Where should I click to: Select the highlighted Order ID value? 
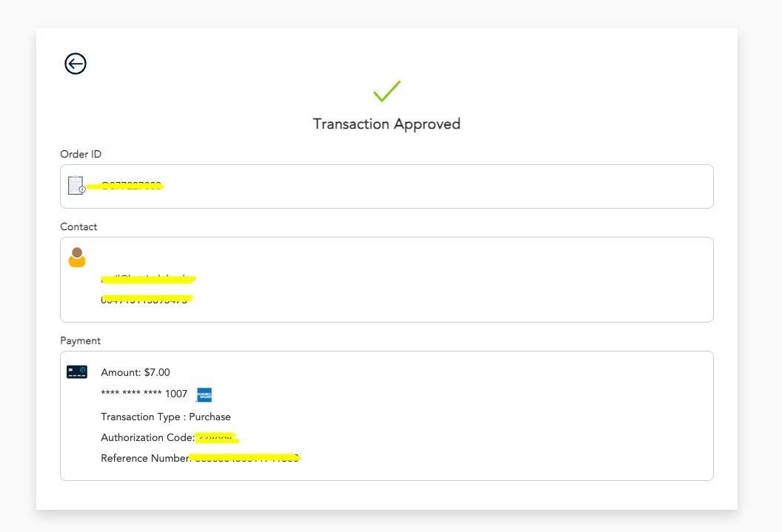[126, 186]
